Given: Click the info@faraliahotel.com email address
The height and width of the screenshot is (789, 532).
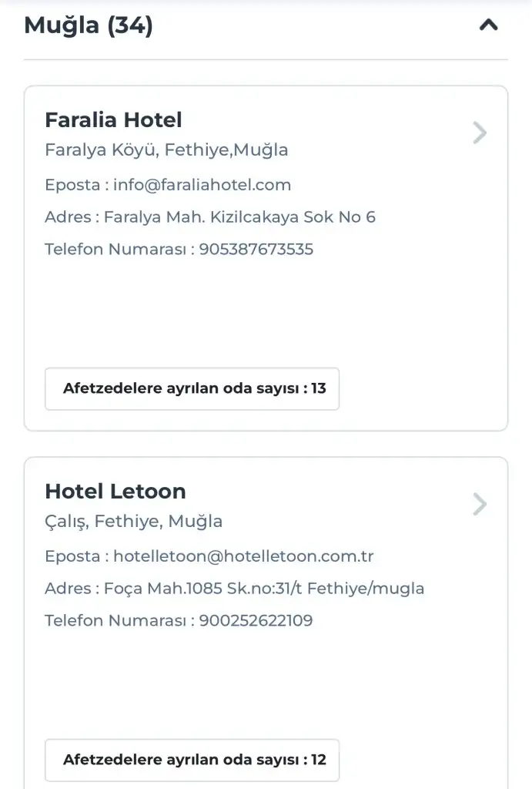Looking at the screenshot, I should (202, 185).
